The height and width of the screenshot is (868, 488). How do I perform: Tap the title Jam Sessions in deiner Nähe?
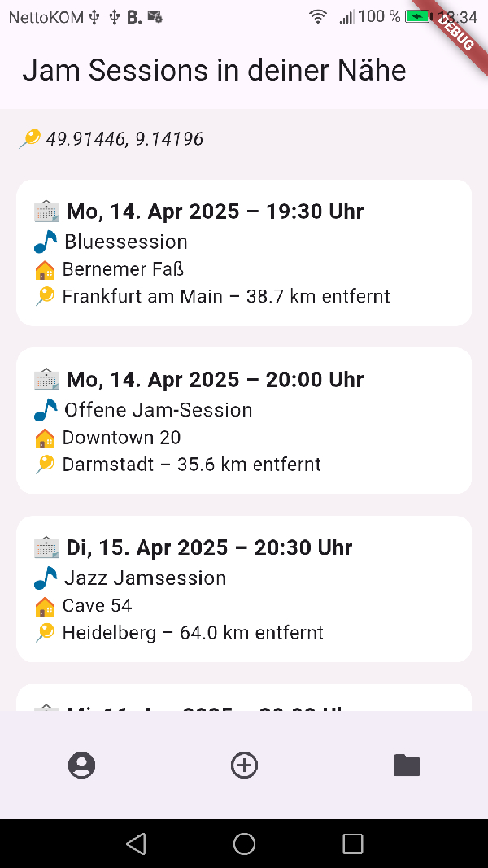pos(214,71)
